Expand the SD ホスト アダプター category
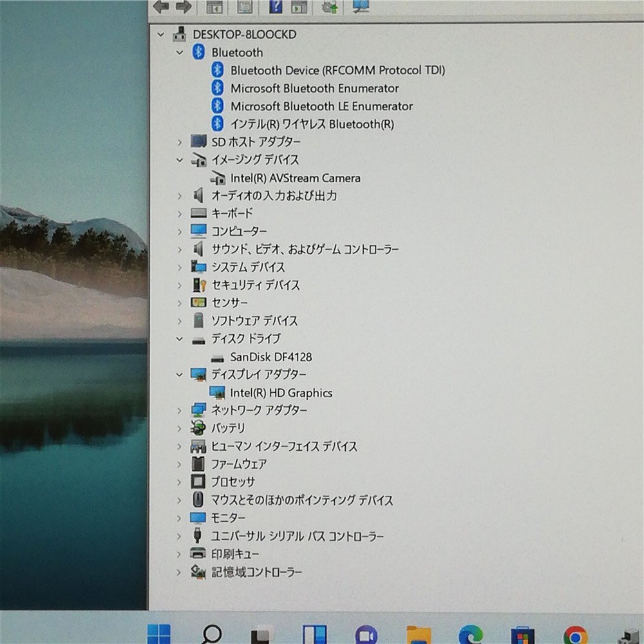This screenshot has width=644, height=644. click(x=180, y=142)
